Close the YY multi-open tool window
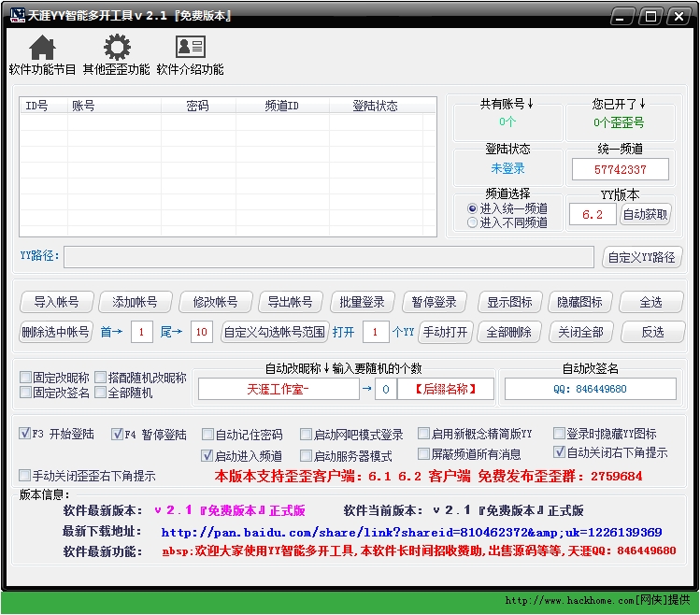Image resolution: width=700 pixels, height=615 pixels. click(676, 16)
